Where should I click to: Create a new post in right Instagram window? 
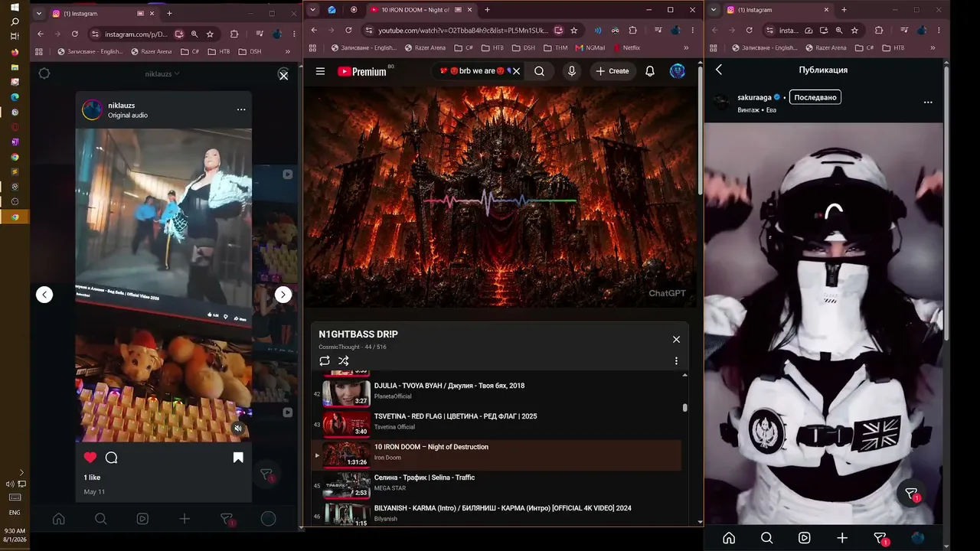click(x=842, y=538)
